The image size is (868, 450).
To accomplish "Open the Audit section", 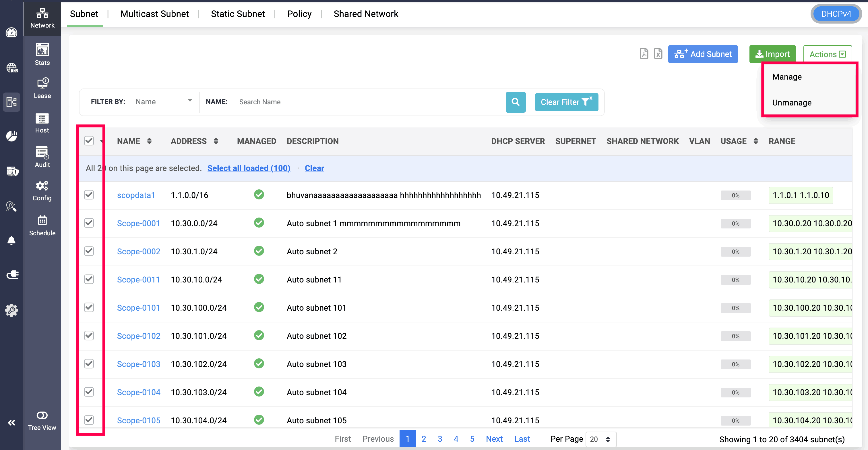I will pyautogui.click(x=42, y=157).
